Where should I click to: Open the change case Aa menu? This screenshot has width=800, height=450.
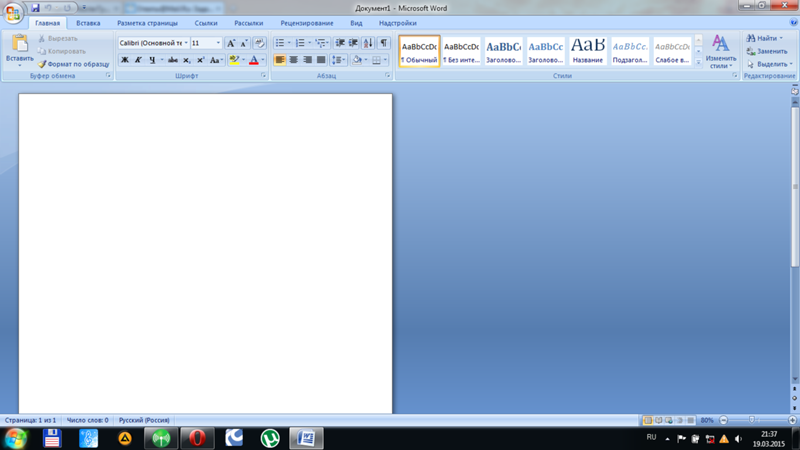tap(216, 60)
